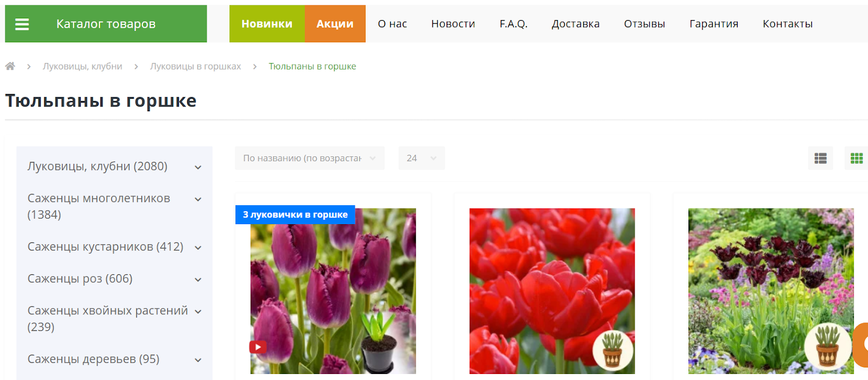Expand the Саженцы роз (606) chevron
This screenshot has height=380, width=868.
(198, 280)
